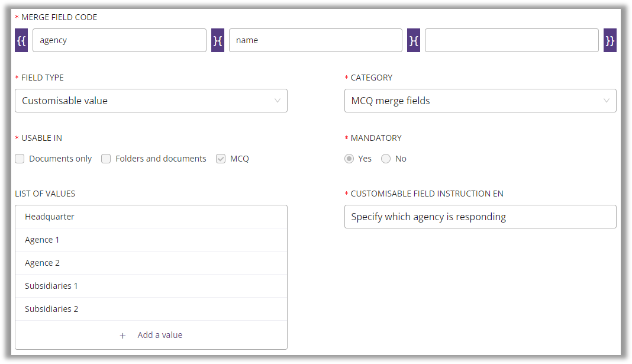Expand the Category dropdown chevron
The image size is (632, 364).
tap(606, 101)
